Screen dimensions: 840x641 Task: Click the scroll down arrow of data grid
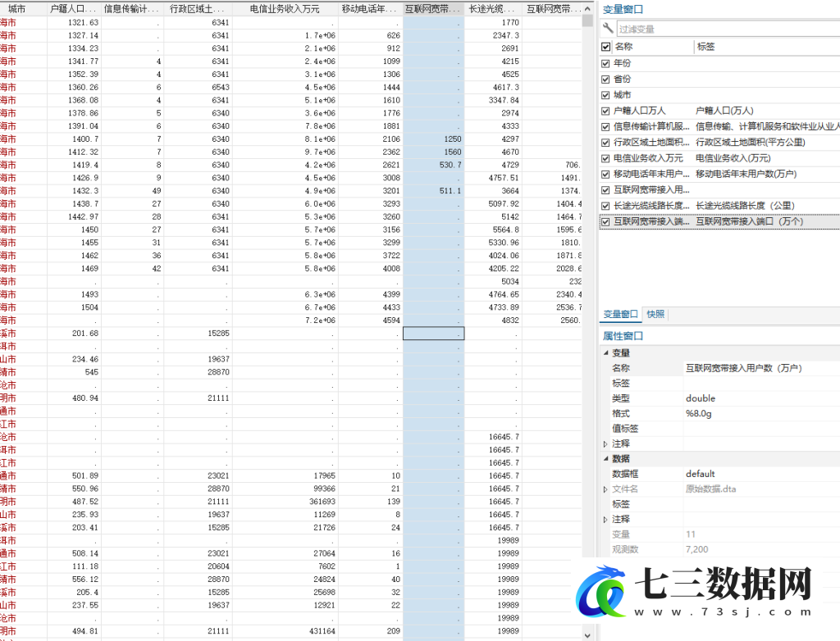[x=587, y=635]
